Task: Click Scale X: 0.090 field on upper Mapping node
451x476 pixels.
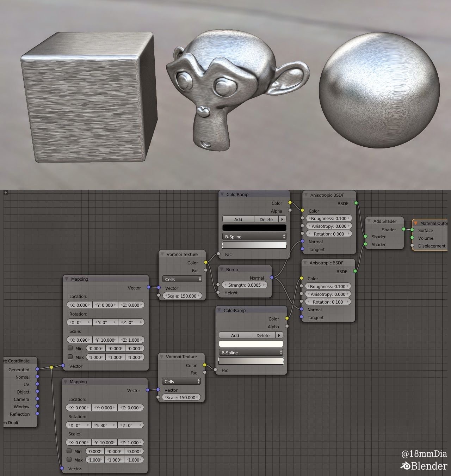Action: point(80,340)
